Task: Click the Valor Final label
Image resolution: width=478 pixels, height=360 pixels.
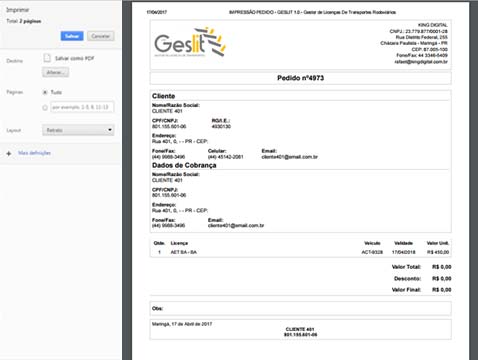Action: [x=406, y=290]
